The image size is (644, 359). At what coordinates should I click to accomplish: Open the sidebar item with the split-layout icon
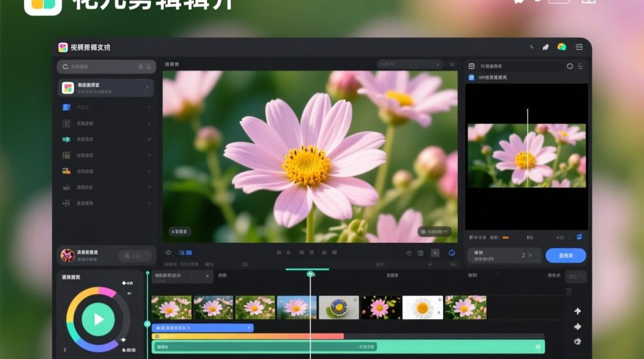(106, 203)
